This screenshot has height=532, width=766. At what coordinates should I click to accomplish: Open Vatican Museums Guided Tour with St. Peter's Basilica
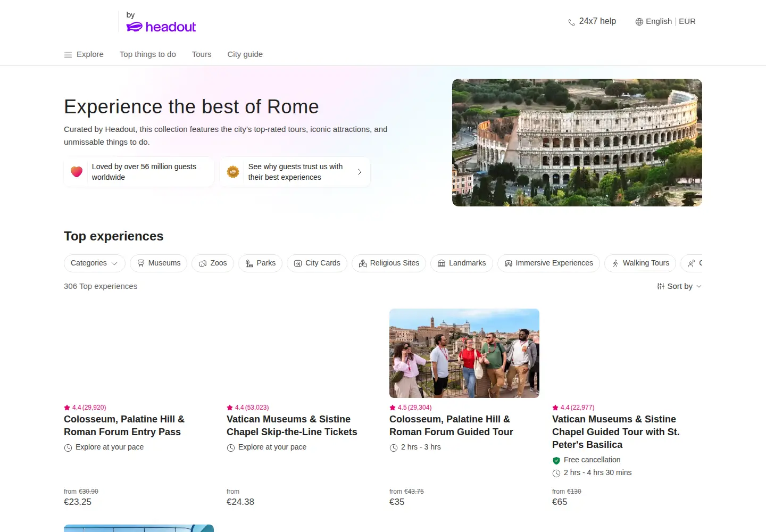coord(616,432)
